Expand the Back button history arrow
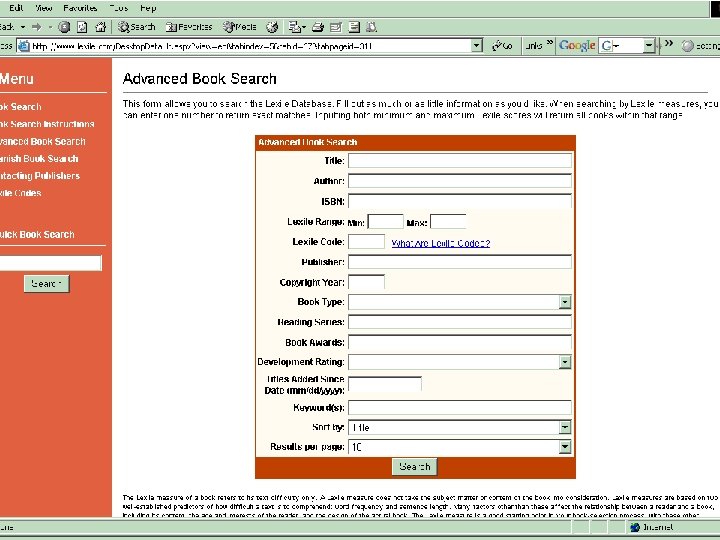The height and width of the screenshot is (540, 720). coord(22,28)
